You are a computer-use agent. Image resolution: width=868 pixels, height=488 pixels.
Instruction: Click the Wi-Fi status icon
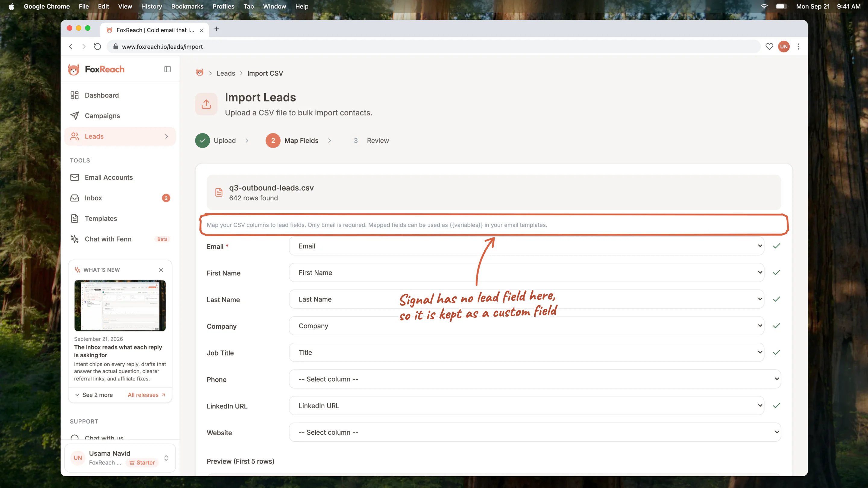pyautogui.click(x=764, y=6)
